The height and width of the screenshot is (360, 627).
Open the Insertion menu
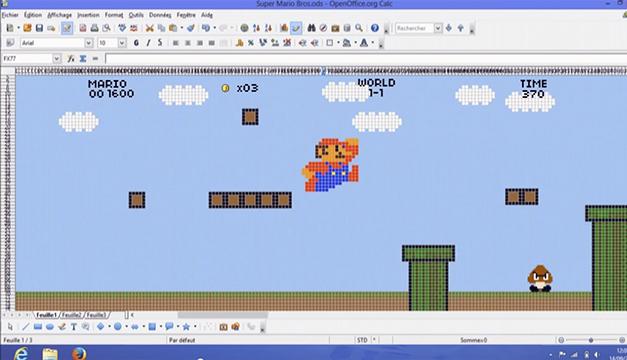(88, 15)
